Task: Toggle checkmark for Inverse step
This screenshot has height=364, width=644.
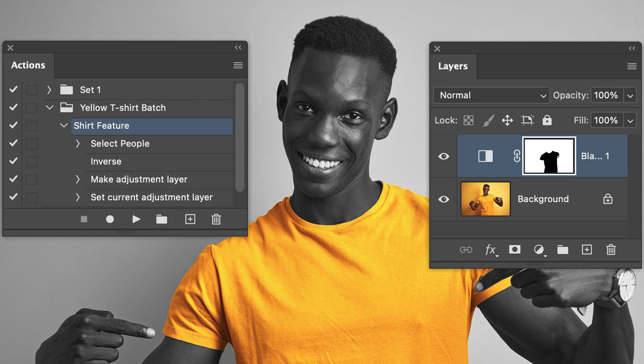Action: coord(14,161)
